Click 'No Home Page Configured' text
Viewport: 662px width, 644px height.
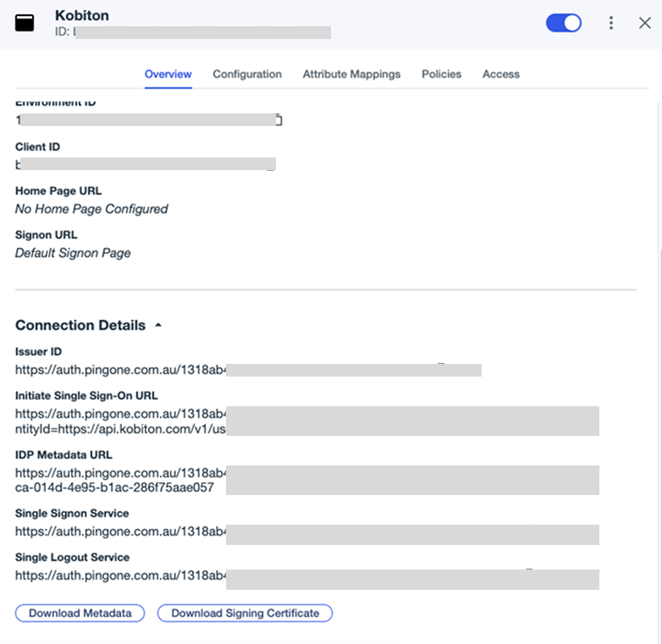click(x=91, y=209)
